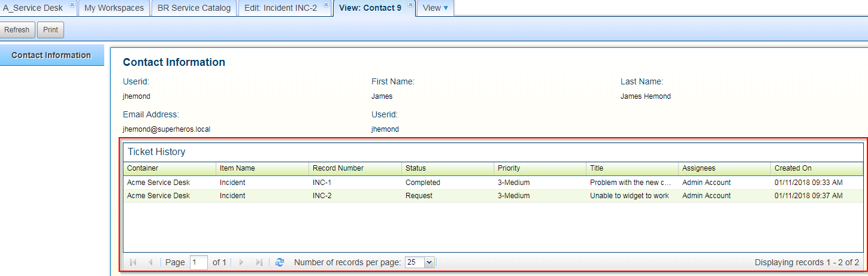Sort by Item Name column header
The height and width of the screenshot is (276, 868).
262,168
